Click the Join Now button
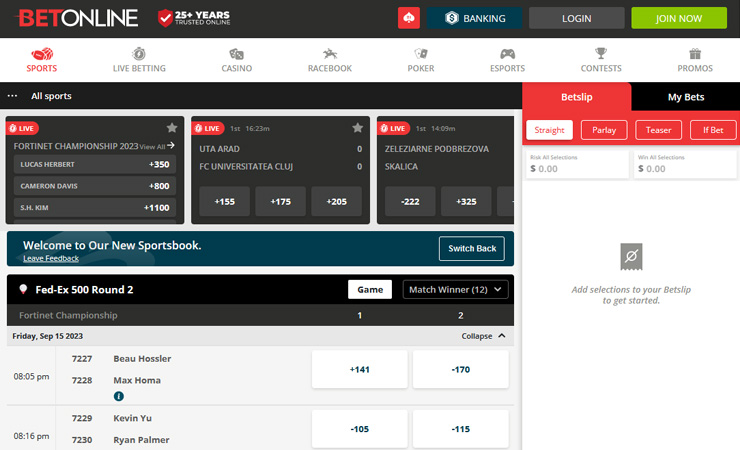This screenshot has width=740, height=450. 679,18
